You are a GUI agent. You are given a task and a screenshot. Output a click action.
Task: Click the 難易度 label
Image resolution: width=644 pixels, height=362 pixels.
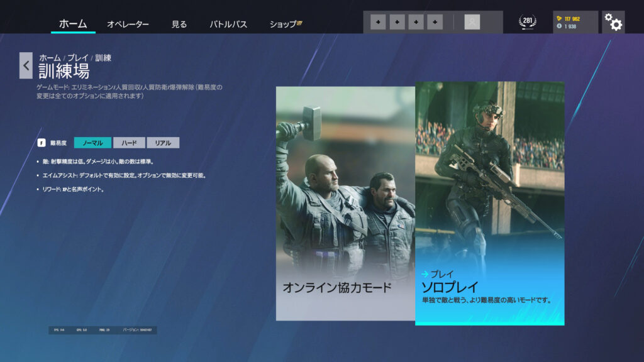tap(58, 143)
